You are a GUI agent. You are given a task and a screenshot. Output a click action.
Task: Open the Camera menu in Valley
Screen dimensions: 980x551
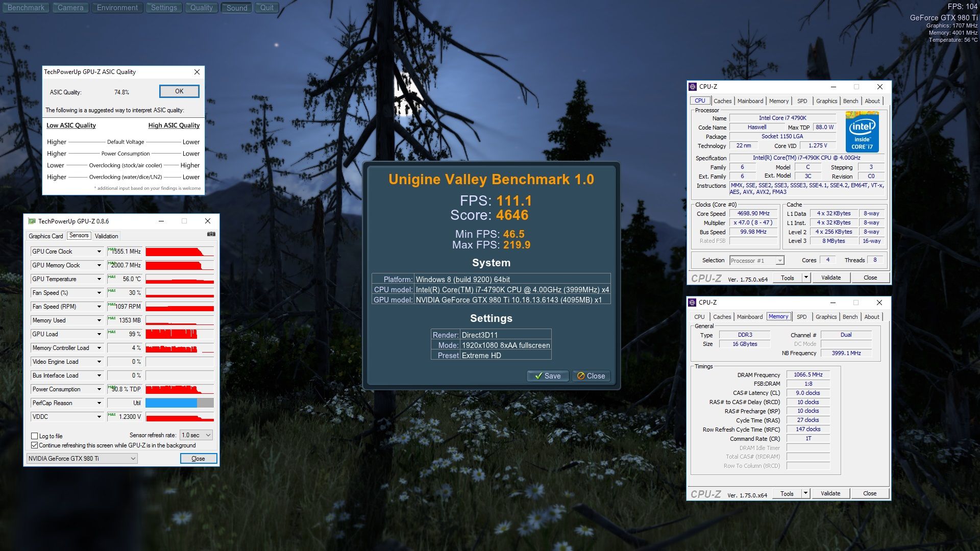tap(70, 8)
